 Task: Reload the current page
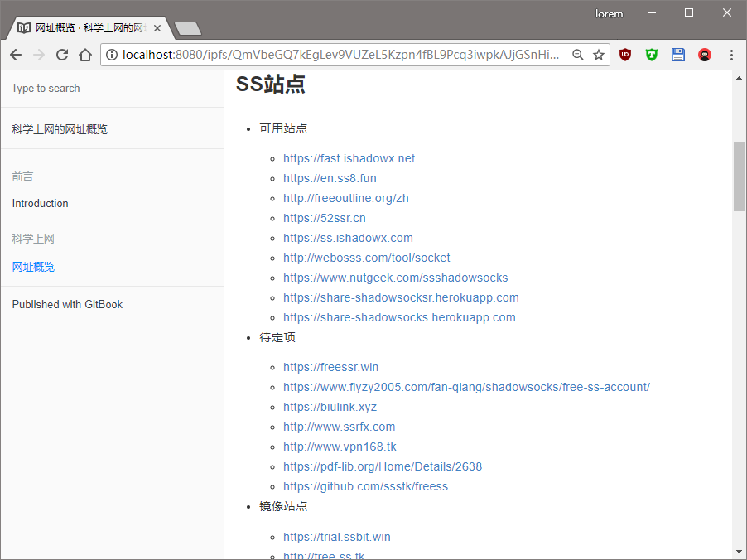point(62,55)
